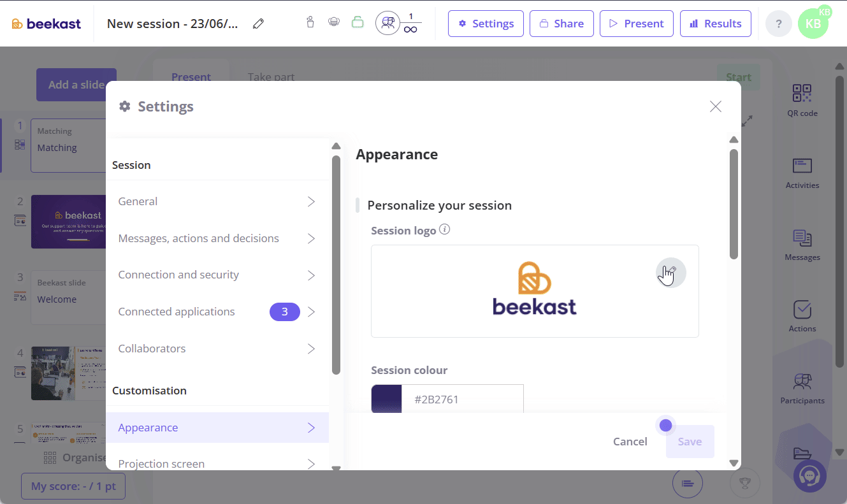Open Participants sidebar panel

pyautogui.click(x=802, y=389)
